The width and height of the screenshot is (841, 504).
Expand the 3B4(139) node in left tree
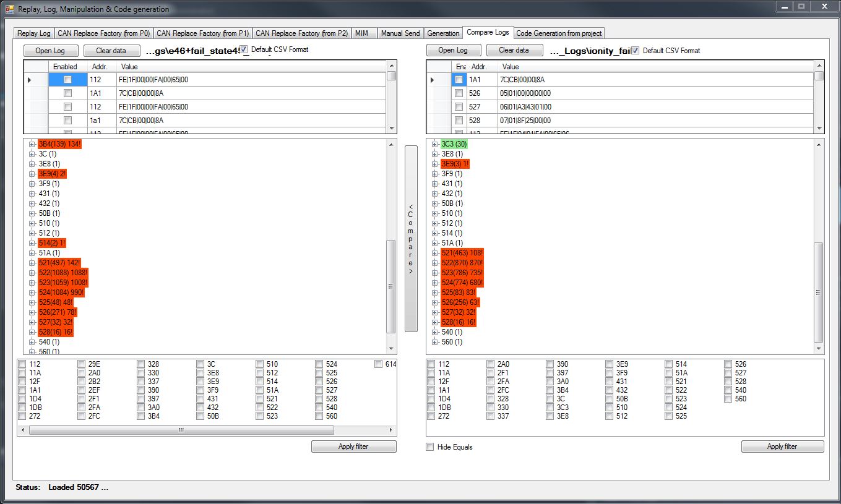32,144
